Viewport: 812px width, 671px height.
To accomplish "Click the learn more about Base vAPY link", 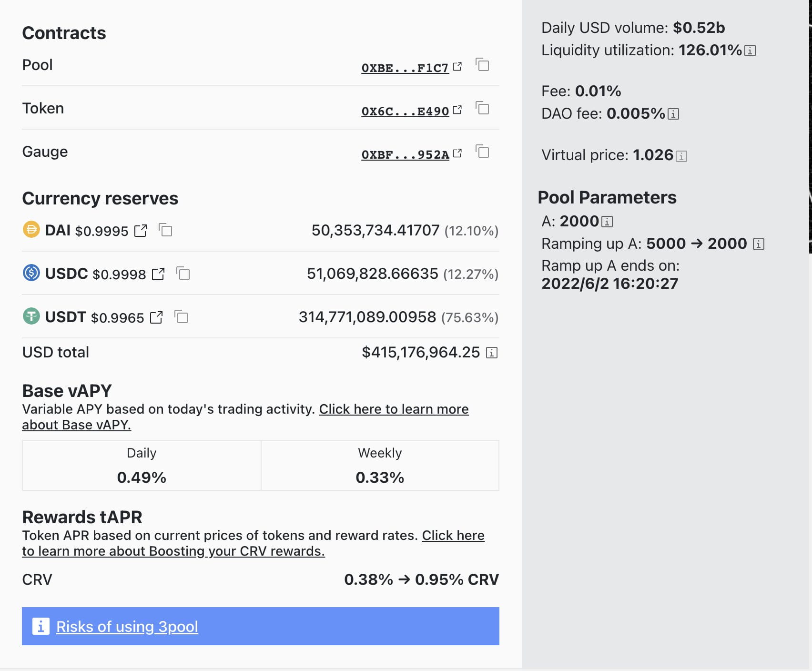I will pyautogui.click(x=394, y=409).
